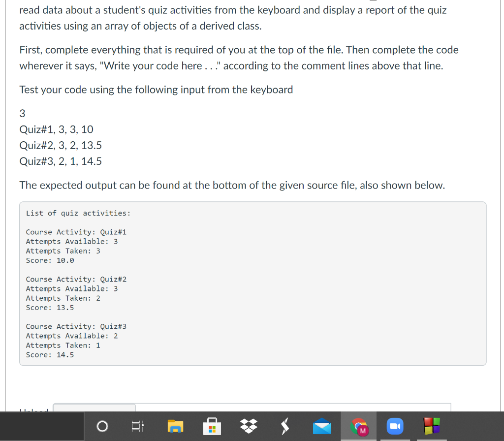Launch Zoom from the taskbar

(x=395, y=426)
